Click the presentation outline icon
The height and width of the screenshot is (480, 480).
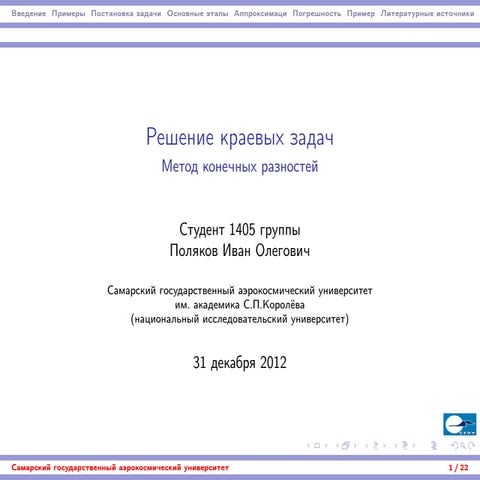[434, 446]
